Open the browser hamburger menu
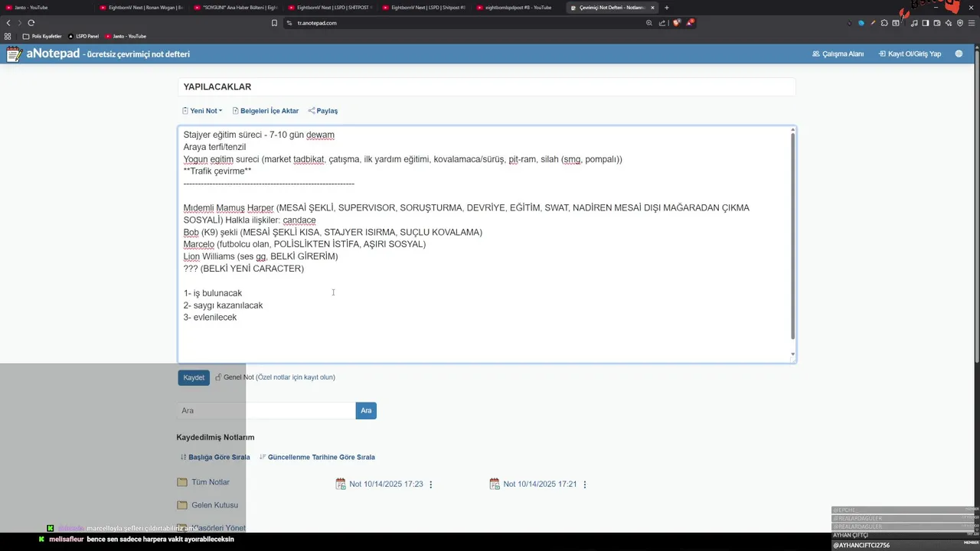Image resolution: width=980 pixels, height=551 pixels. click(972, 23)
